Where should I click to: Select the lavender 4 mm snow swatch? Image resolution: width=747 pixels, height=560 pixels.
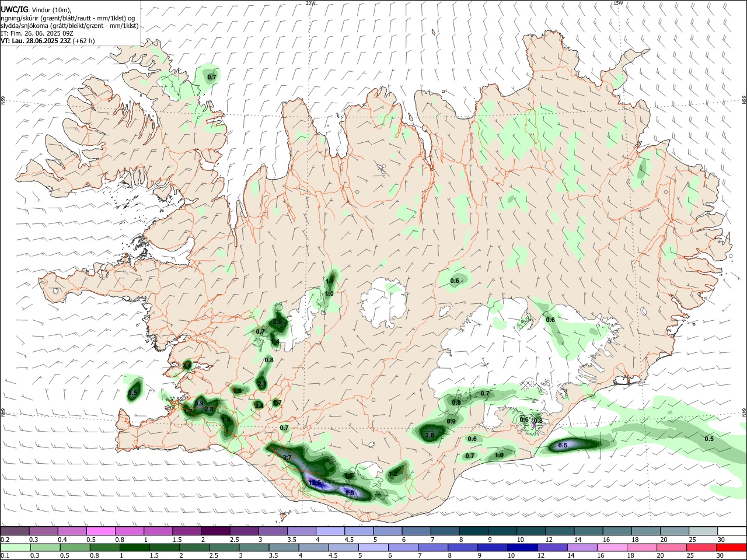330,531
